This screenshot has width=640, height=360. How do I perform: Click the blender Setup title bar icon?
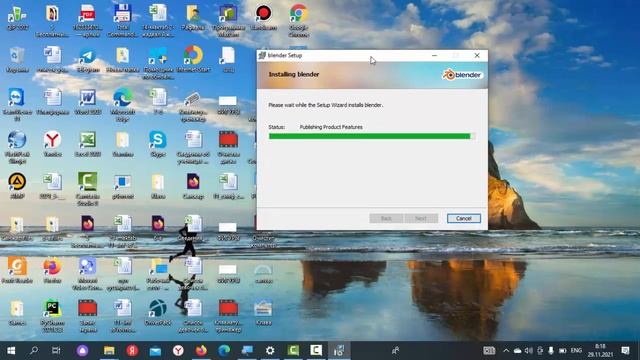point(262,55)
